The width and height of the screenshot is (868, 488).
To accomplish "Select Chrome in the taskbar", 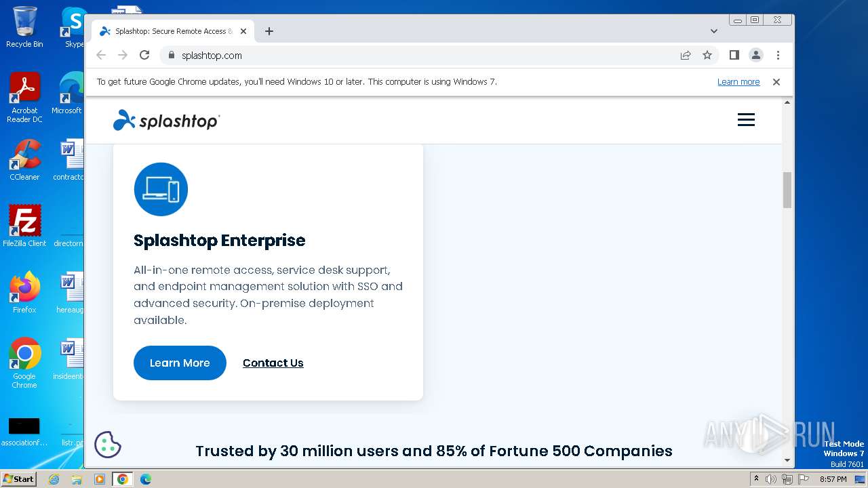I will pyautogui.click(x=122, y=479).
